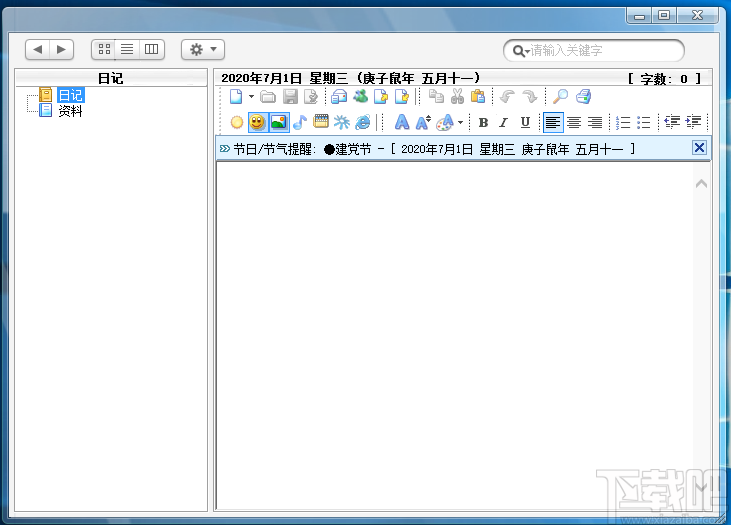
Task: Click the font color palette icon
Action: (445, 123)
